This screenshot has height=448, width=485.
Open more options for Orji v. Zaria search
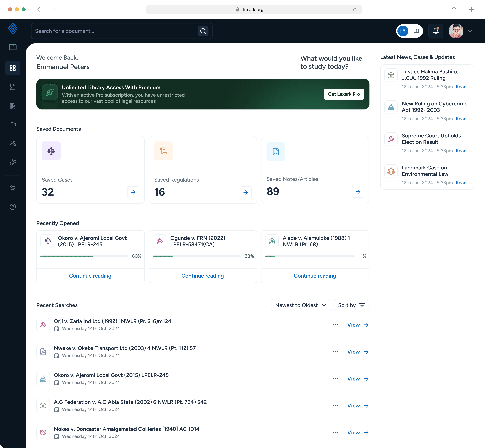[x=335, y=325]
